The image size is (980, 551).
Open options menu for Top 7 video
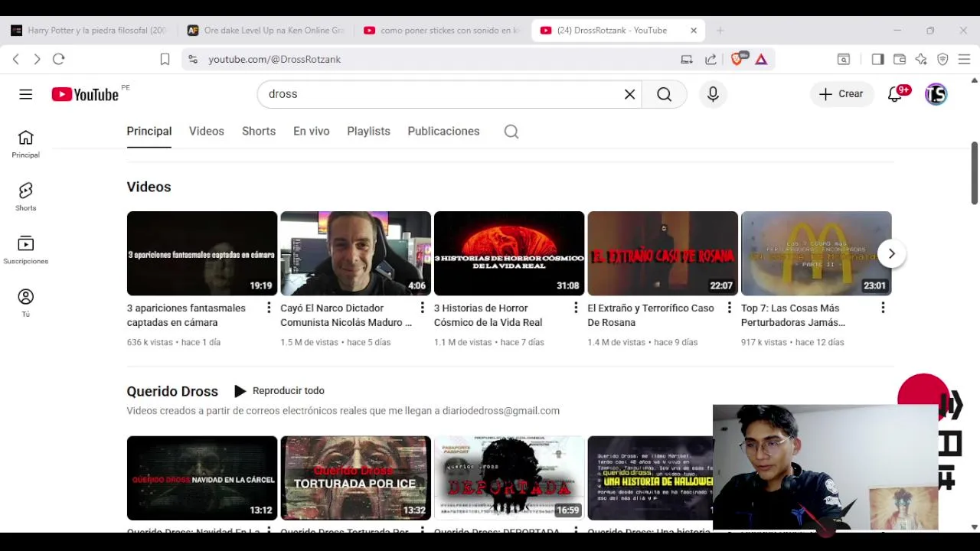pyautogui.click(x=883, y=308)
